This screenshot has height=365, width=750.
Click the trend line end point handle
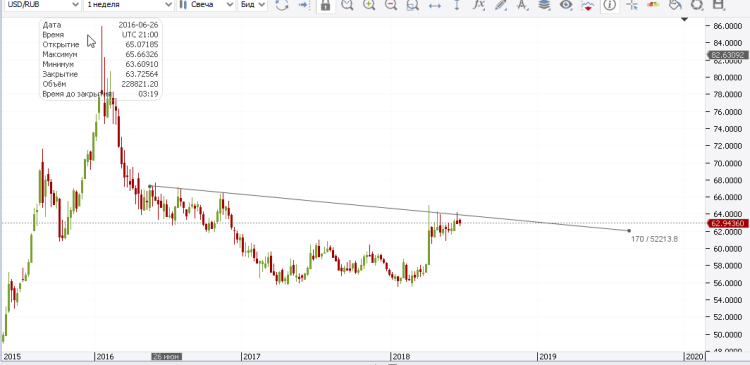[629, 231]
